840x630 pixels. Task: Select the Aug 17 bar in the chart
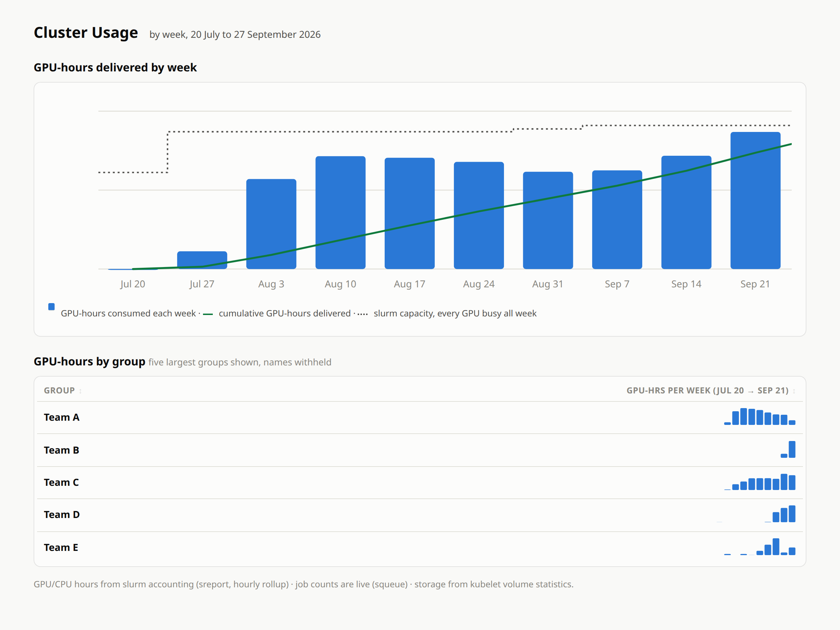tap(409, 213)
